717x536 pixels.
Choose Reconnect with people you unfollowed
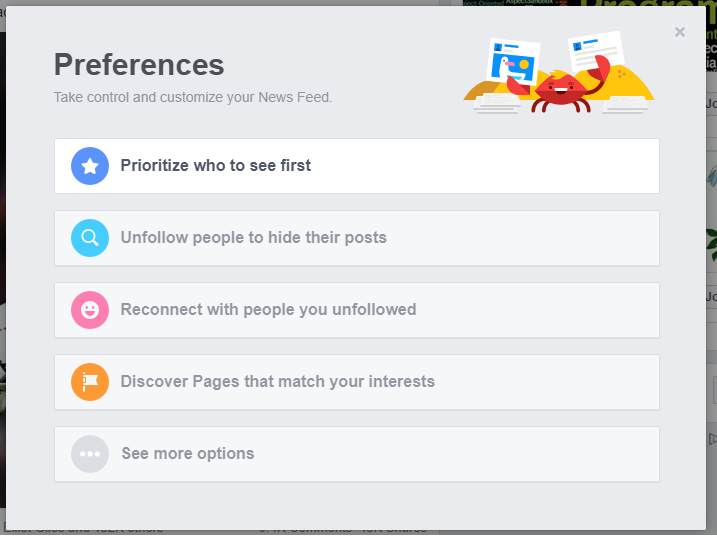(357, 310)
